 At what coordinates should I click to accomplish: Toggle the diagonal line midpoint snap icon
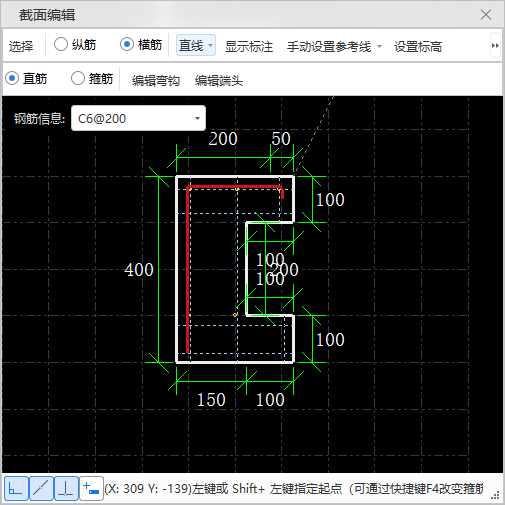coord(41,488)
